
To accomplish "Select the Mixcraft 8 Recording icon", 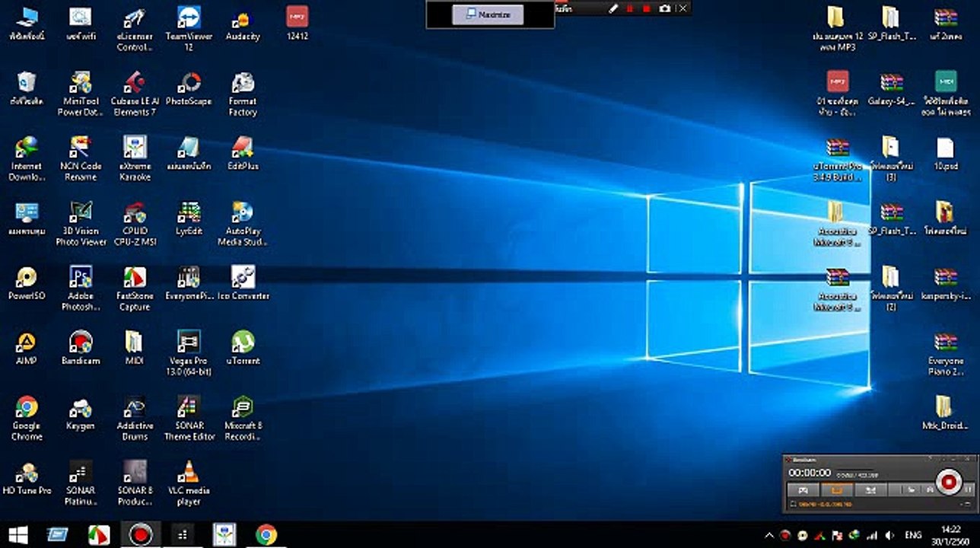I will pos(243,418).
